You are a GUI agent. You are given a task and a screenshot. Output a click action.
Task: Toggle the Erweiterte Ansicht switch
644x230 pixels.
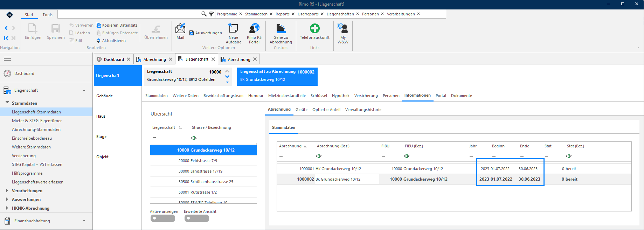(196, 218)
